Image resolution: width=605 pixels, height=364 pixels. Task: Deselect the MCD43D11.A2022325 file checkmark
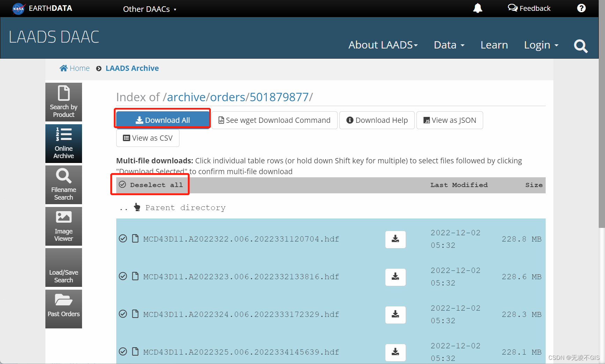click(x=123, y=352)
